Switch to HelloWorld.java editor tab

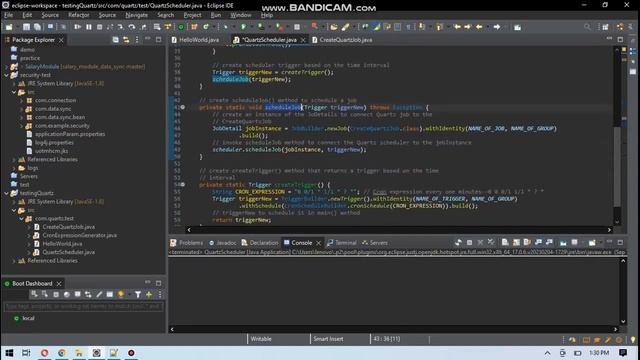click(195, 40)
